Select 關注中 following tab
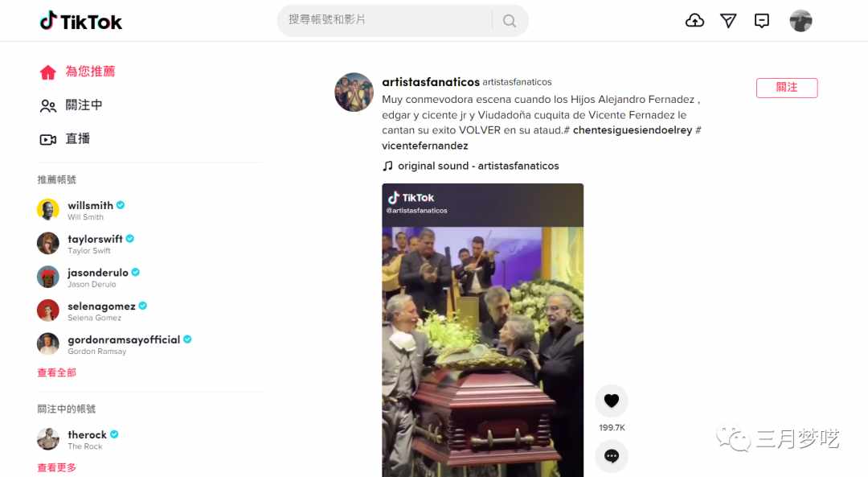Screen dimensions: 868x477 coord(72,105)
